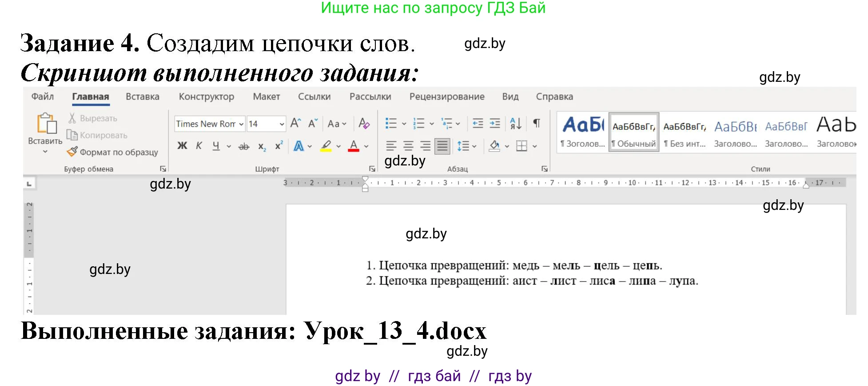Switch to the Вид tab
This screenshot has width=868, height=386.
[510, 96]
